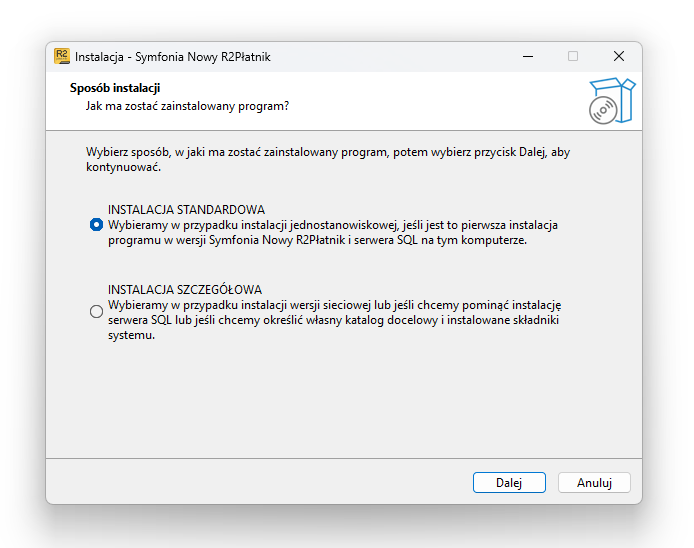Image resolution: width=694 pixels, height=548 pixels.
Task: Click the grayed-out maximize button
Action: click(x=573, y=56)
